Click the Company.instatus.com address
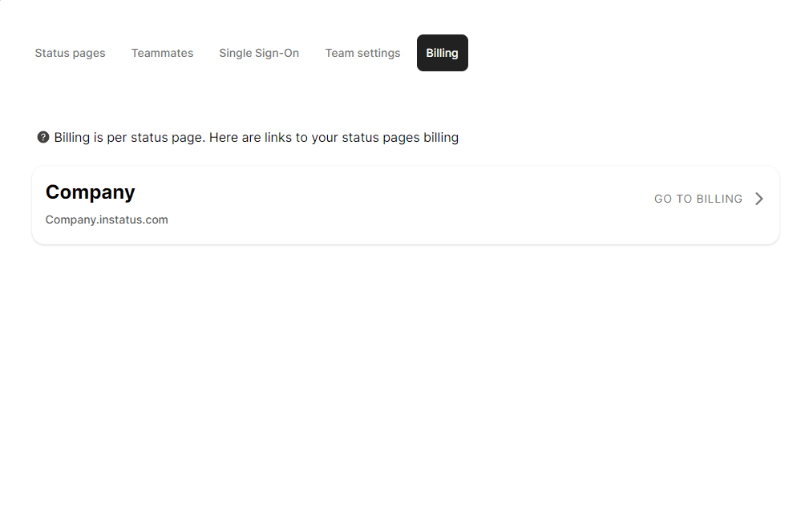 [107, 220]
